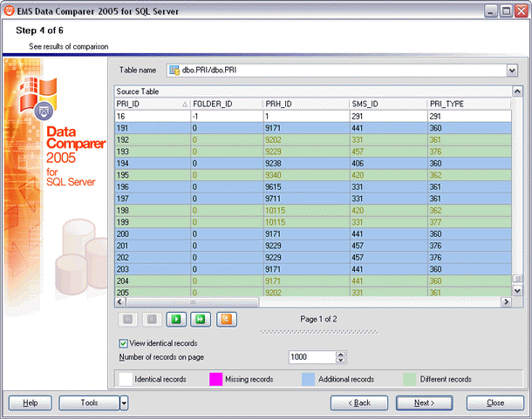
Task: Select the row with PRI_ID 196
Action: [x=313, y=187]
